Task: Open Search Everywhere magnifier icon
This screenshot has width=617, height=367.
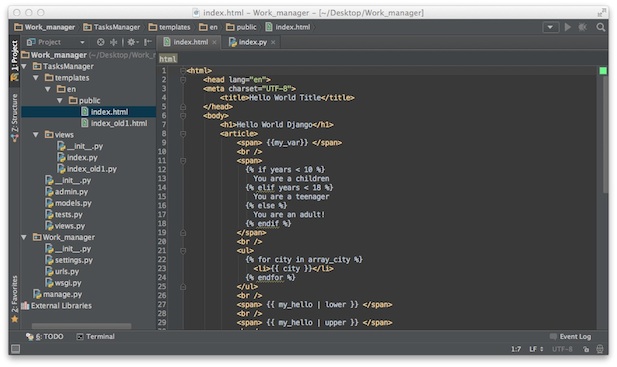Action: click(x=600, y=27)
